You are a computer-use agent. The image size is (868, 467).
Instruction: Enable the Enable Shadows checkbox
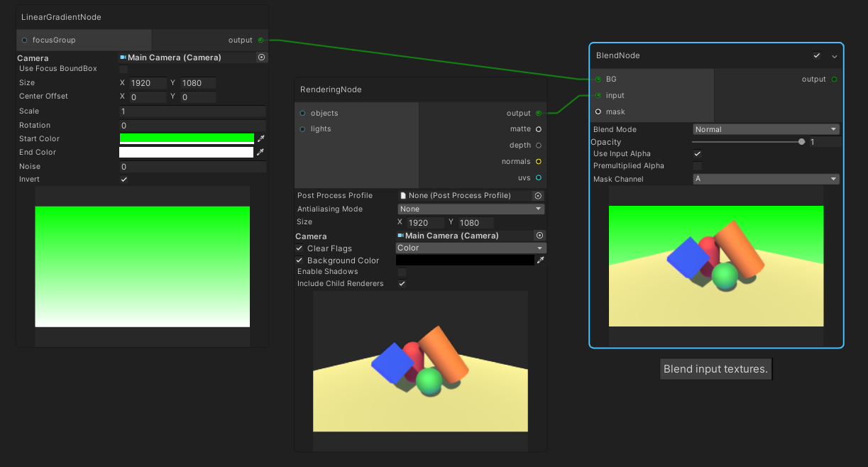402,271
